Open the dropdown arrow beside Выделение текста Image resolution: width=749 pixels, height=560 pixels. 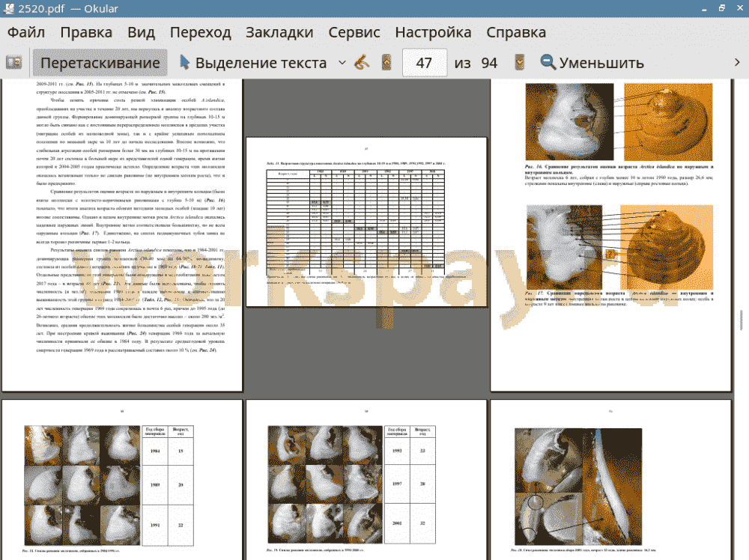pos(342,63)
